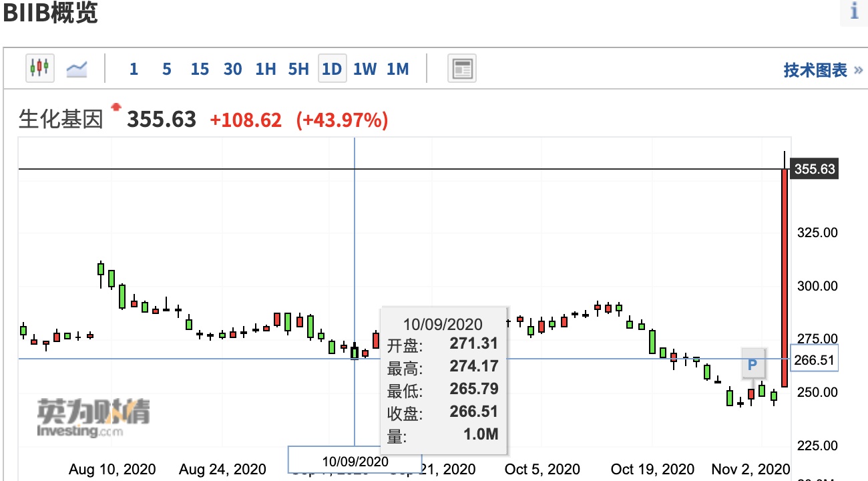Click the 开盘 value 271.31 in tooltip

pyautogui.click(x=474, y=344)
